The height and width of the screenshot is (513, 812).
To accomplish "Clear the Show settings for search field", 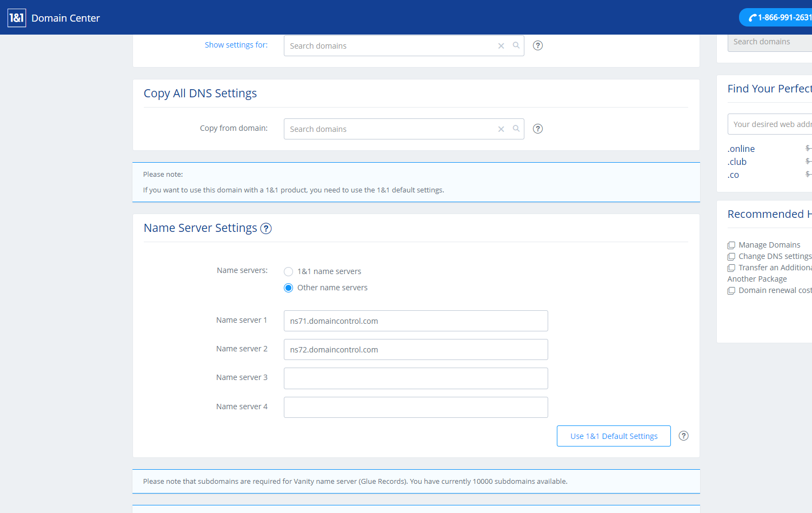I will [x=501, y=46].
